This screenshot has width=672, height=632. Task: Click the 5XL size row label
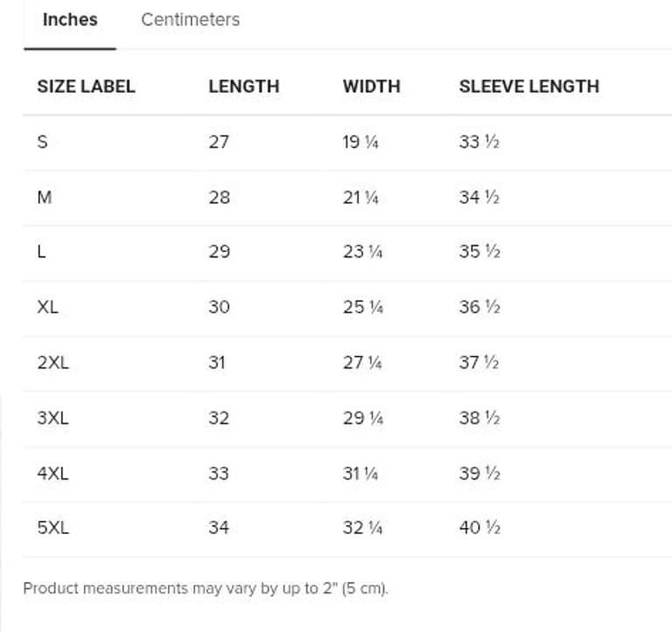click(52, 528)
